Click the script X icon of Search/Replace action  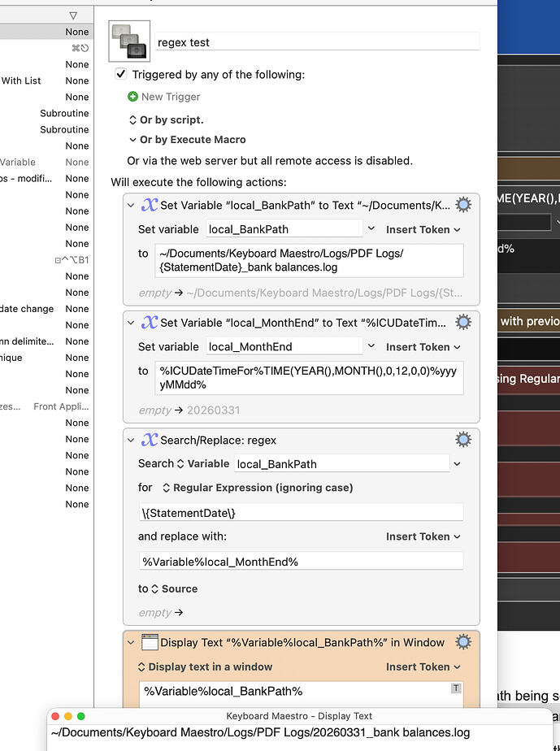click(149, 440)
